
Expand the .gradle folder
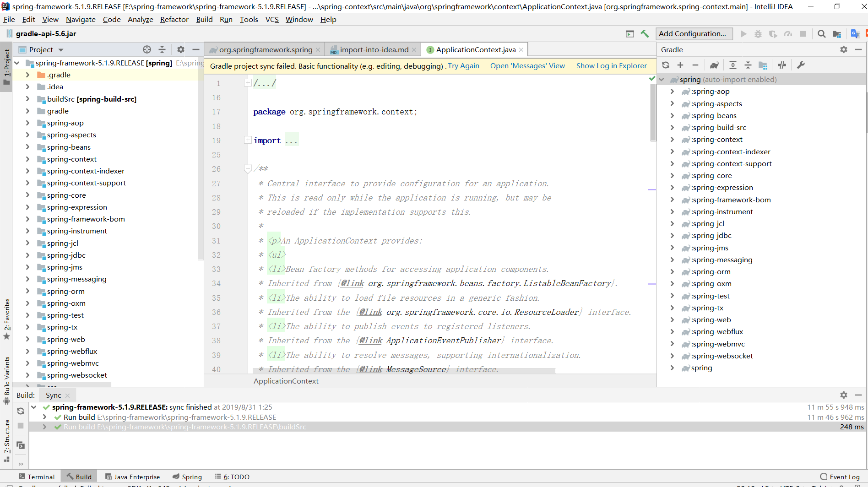click(27, 75)
